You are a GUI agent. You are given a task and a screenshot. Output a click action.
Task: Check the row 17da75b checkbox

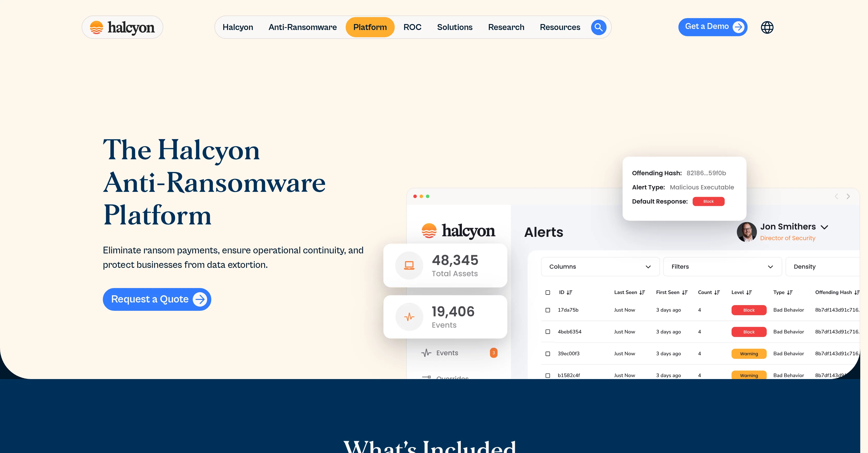coord(548,310)
